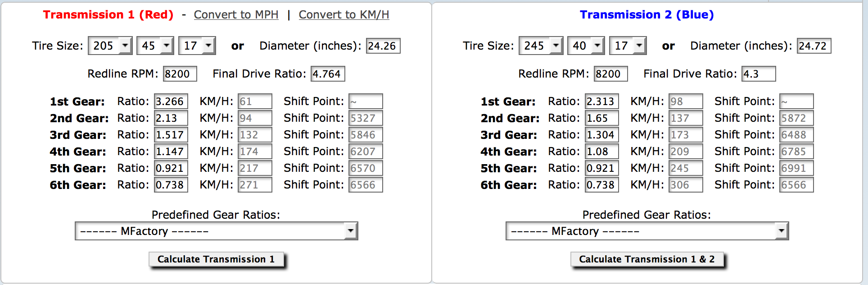Click Transmission 2 3rd gear KM/H value 173
This screenshot has height=285, width=868.
[x=686, y=135]
